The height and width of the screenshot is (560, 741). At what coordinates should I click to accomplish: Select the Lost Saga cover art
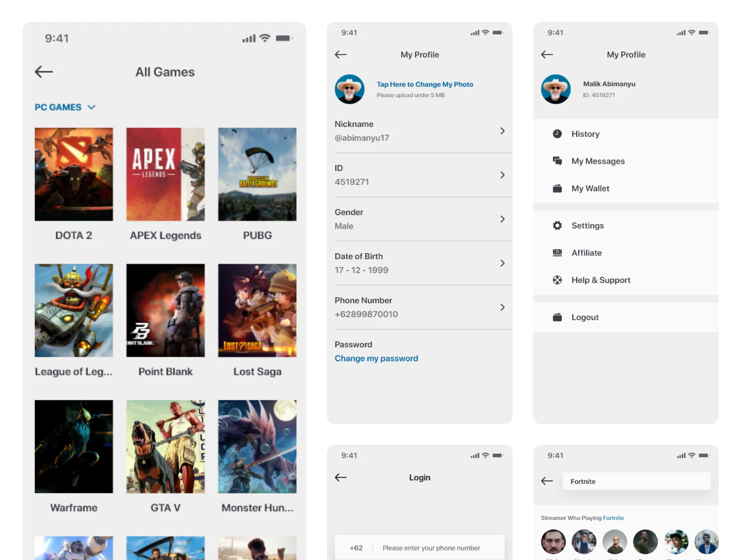[257, 310]
